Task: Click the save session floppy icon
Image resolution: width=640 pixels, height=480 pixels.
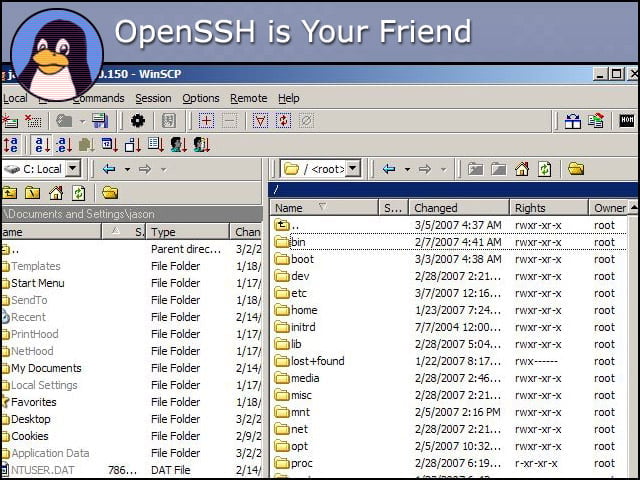Action: point(100,121)
